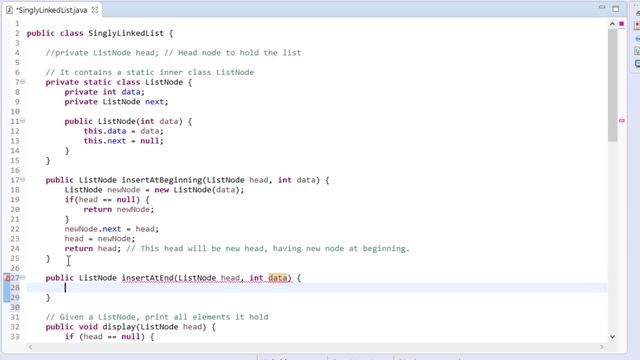Click the horizontal scrollbar right arrow
Image resolution: width=640 pixels, height=360 pixels.
(x=602, y=347)
